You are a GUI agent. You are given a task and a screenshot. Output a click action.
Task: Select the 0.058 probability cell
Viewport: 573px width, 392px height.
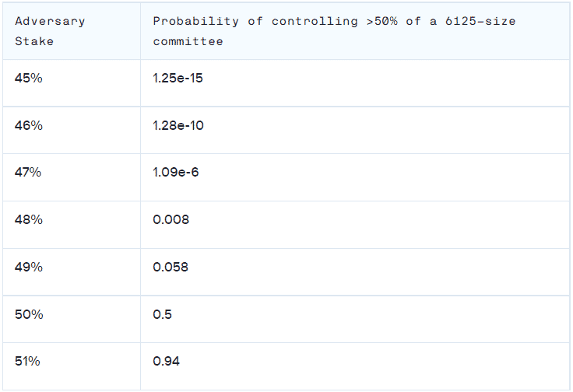(x=355, y=272)
